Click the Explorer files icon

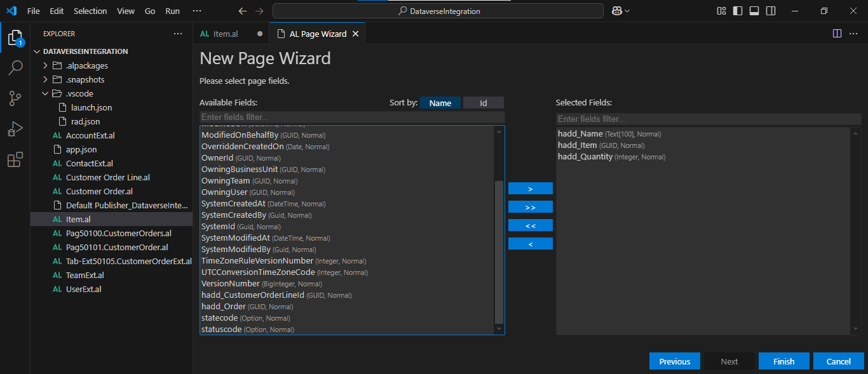(15, 37)
